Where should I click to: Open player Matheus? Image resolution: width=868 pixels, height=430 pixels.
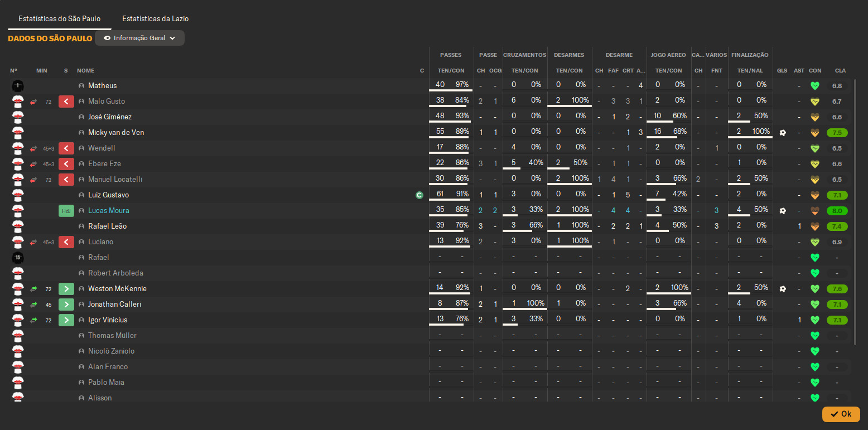click(103, 86)
